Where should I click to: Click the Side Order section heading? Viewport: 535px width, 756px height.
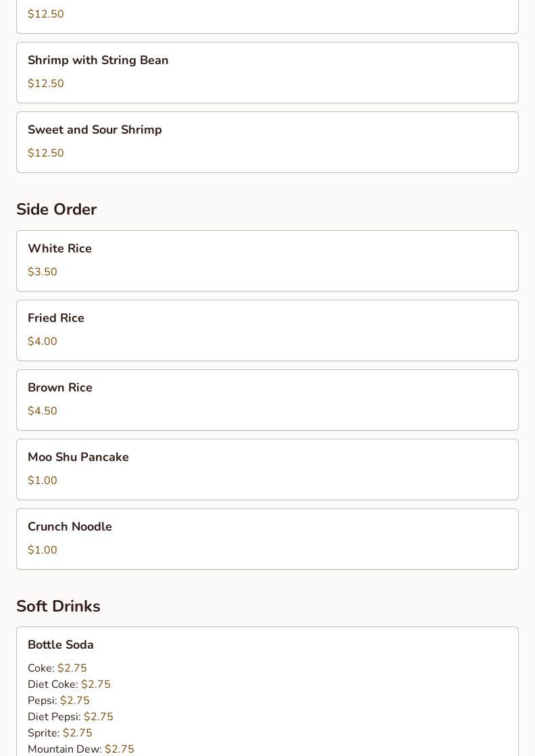click(57, 209)
